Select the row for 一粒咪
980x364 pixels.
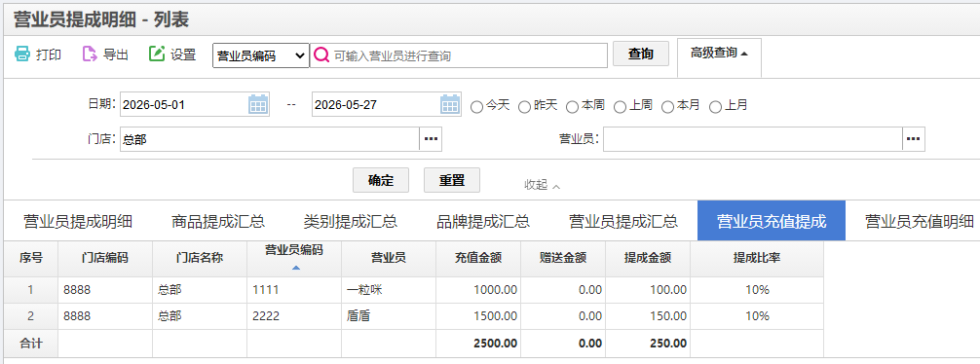[x=413, y=290]
